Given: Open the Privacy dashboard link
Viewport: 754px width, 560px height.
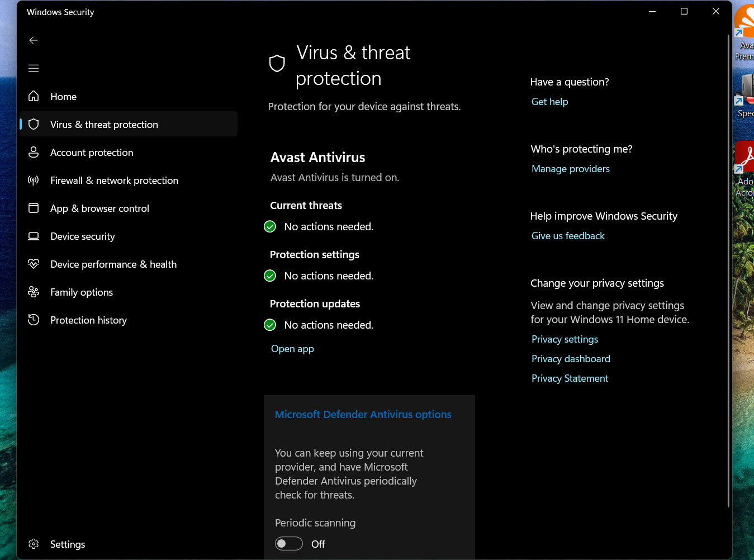Looking at the screenshot, I should 571,359.
